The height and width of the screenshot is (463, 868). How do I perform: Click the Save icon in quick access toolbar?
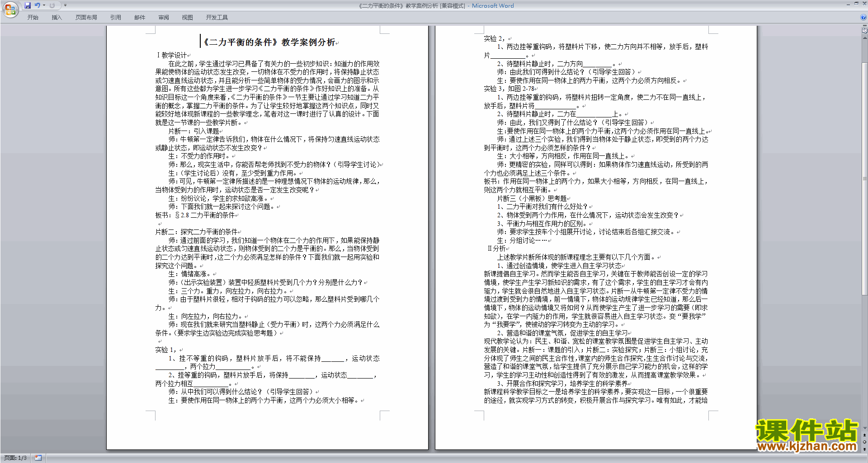[x=28, y=5]
